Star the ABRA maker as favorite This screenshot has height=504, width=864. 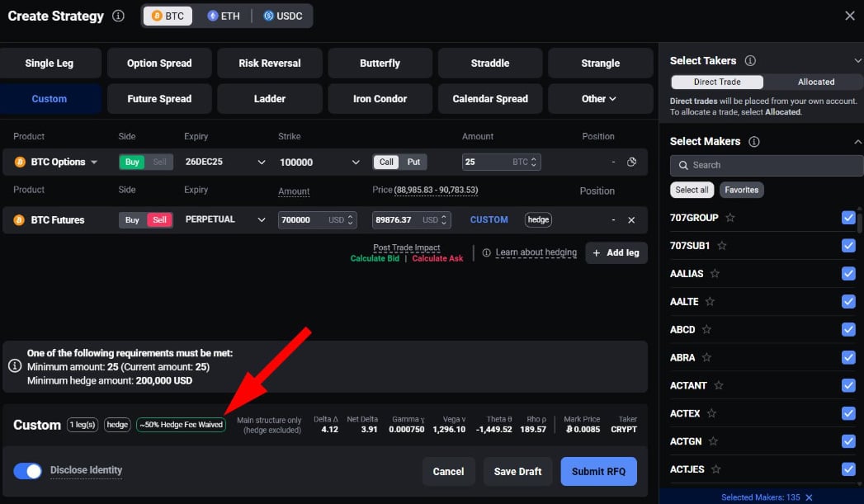tap(707, 358)
